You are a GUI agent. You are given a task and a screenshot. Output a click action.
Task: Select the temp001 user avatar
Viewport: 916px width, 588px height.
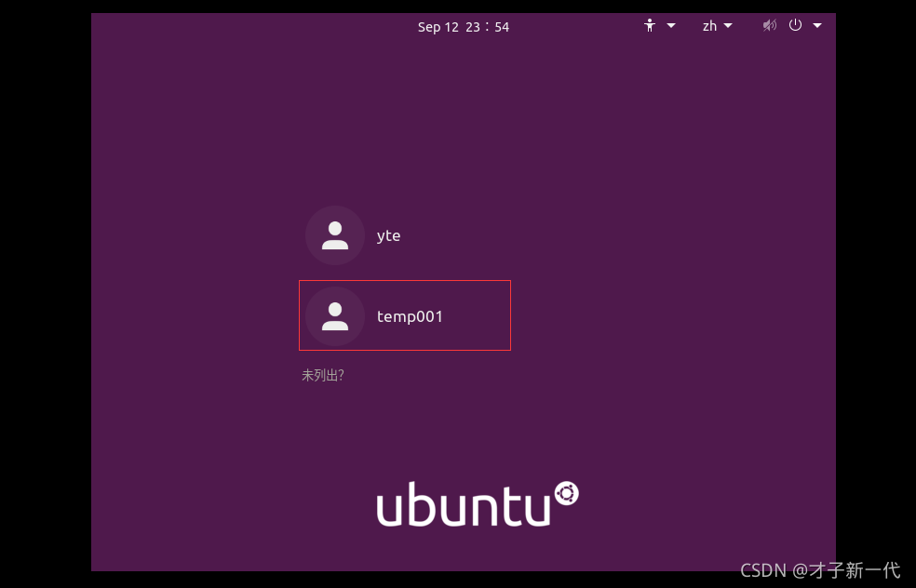point(335,316)
